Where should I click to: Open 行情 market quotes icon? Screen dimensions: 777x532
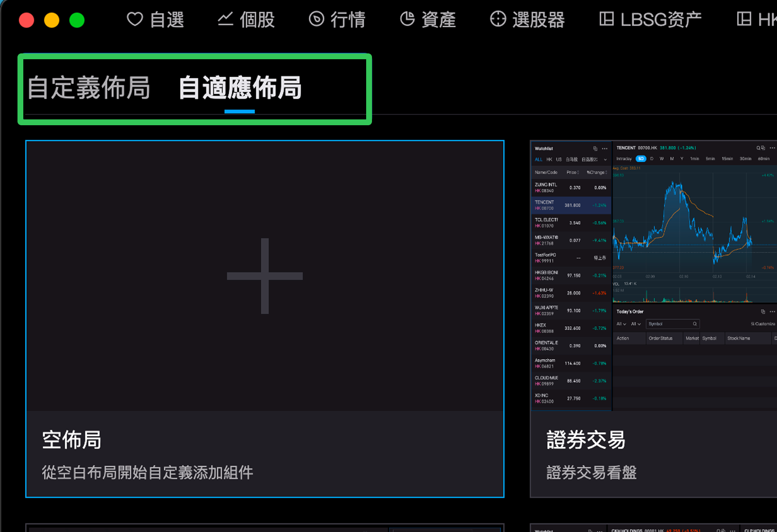click(x=316, y=19)
